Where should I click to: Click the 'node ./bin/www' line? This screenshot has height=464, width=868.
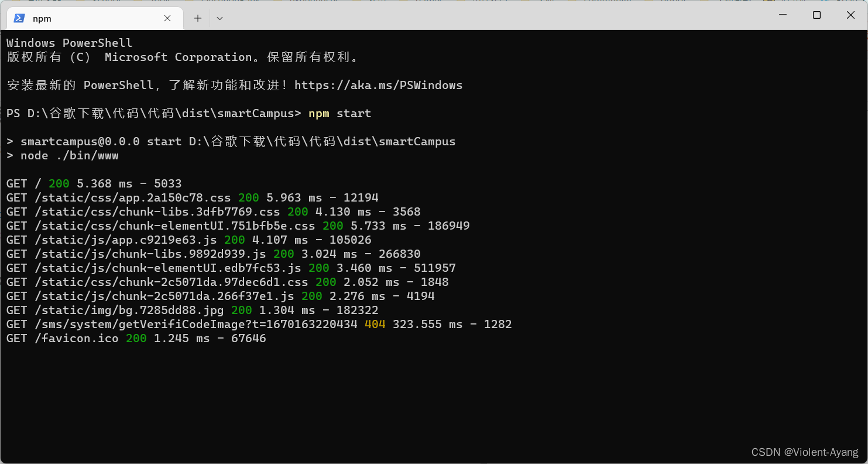pos(63,155)
